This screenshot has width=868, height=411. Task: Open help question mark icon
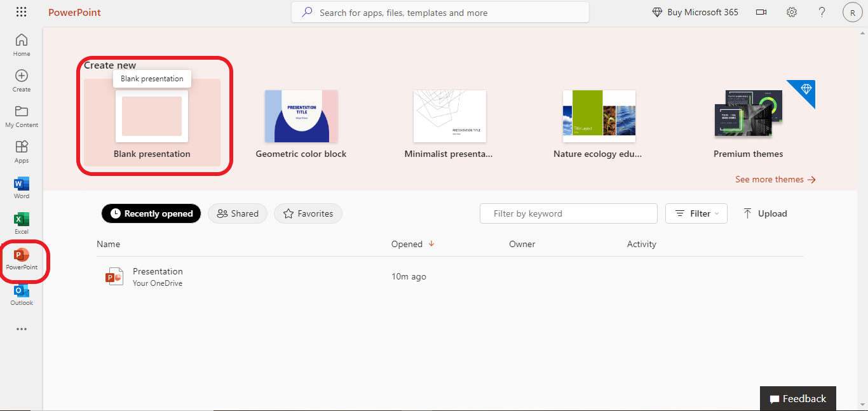point(822,12)
